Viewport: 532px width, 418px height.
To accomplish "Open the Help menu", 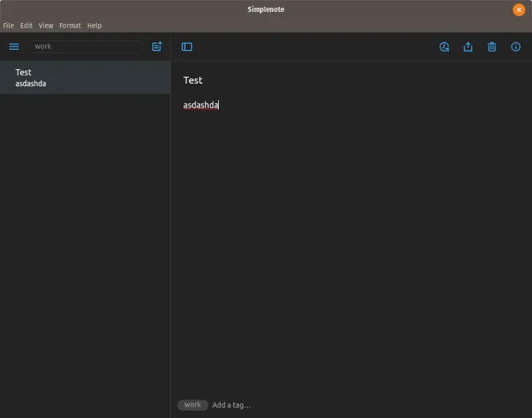I will pyautogui.click(x=94, y=25).
